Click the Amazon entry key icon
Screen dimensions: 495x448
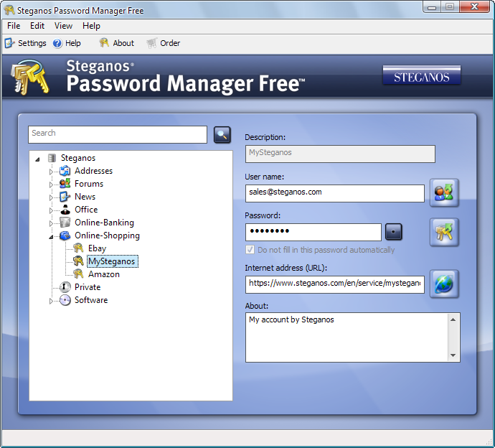coord(78,274)
